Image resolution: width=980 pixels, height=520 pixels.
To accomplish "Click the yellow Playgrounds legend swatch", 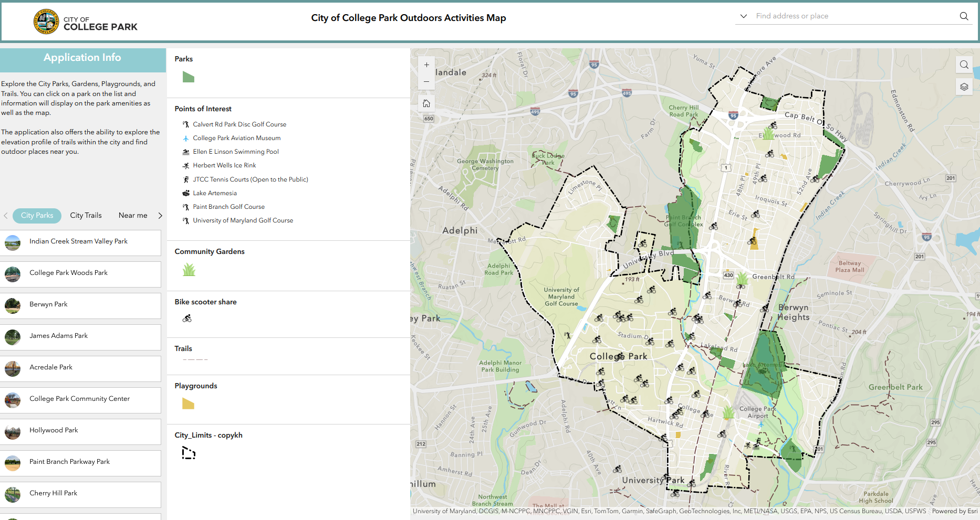I will pos(188,404).
